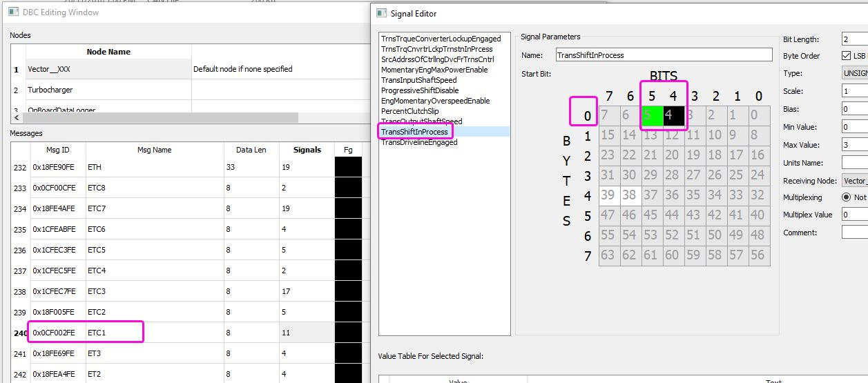The height and width of the screenshot is (383, 868).
Task: Open the Receiving Node dropdown
Action: tap(855, 181)
